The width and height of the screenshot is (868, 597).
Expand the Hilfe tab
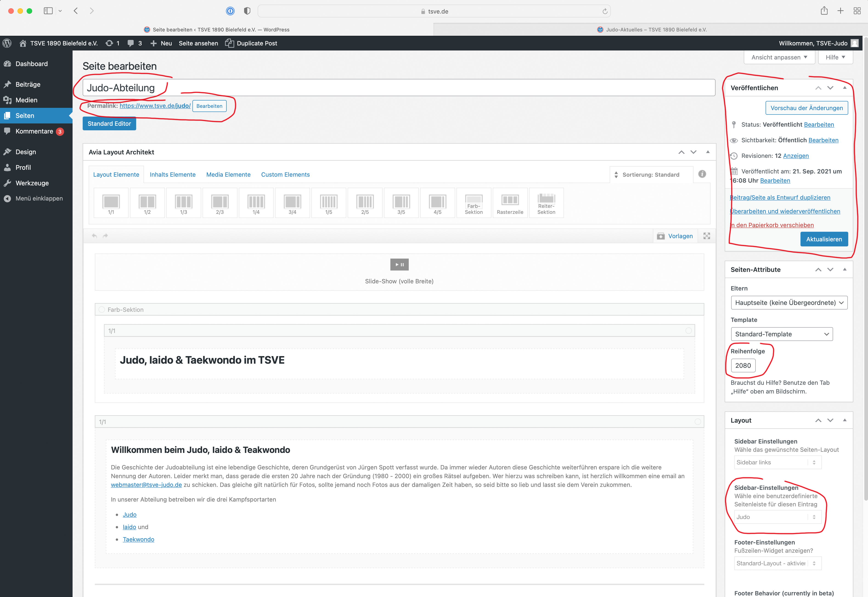click(835, 57)
